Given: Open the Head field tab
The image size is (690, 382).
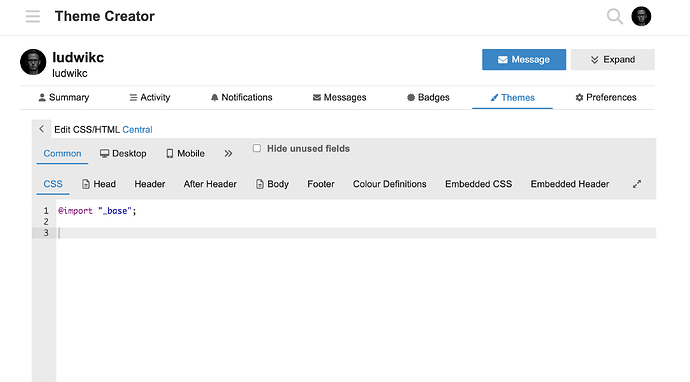Looking at the screenshot, I should (x=99, y=184).
